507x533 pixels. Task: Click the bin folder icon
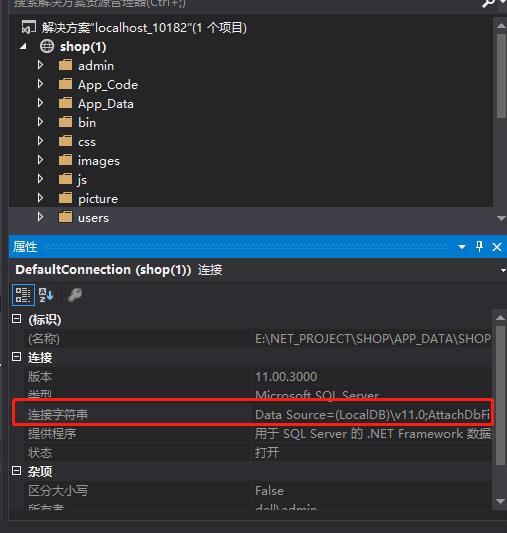[x=66, y=122]
